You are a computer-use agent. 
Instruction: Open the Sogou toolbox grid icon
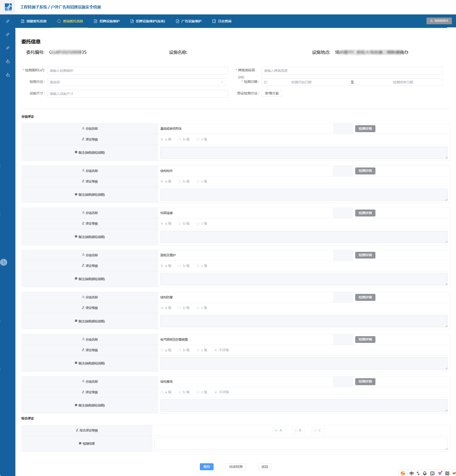pyautogui.click(x=447, y=473)
